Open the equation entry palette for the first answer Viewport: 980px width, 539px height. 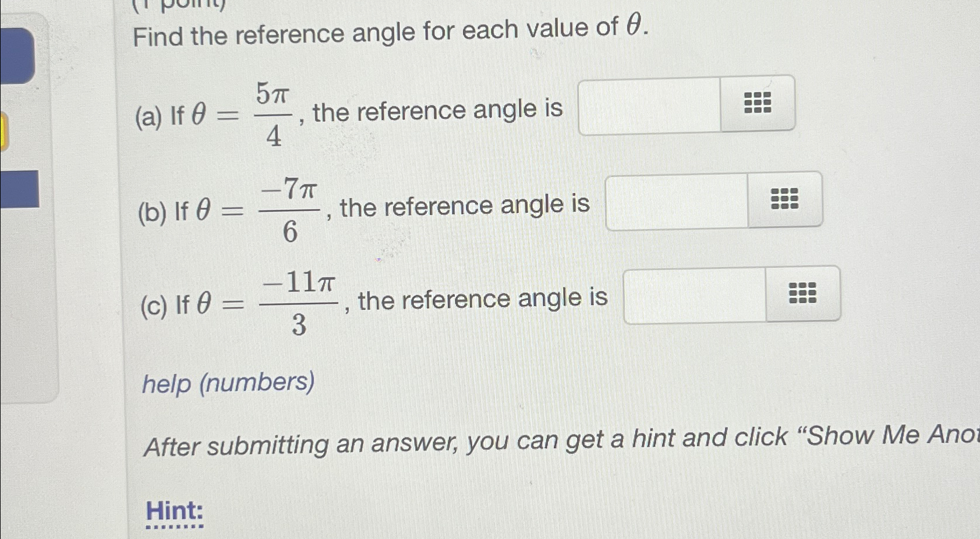tap(758, 103)
